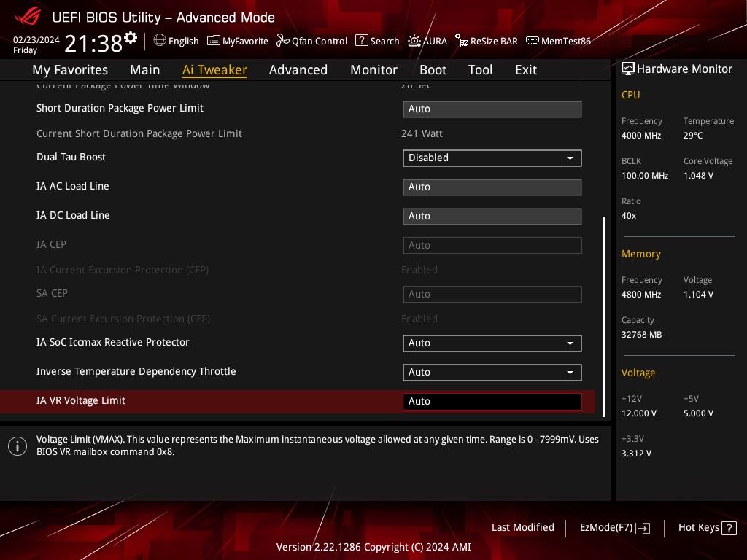Open the Monitor tab

click(373, 69)
